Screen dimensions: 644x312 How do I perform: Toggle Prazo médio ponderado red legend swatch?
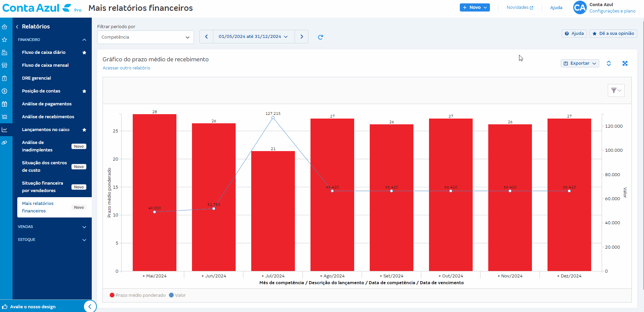tap(112, 295)
